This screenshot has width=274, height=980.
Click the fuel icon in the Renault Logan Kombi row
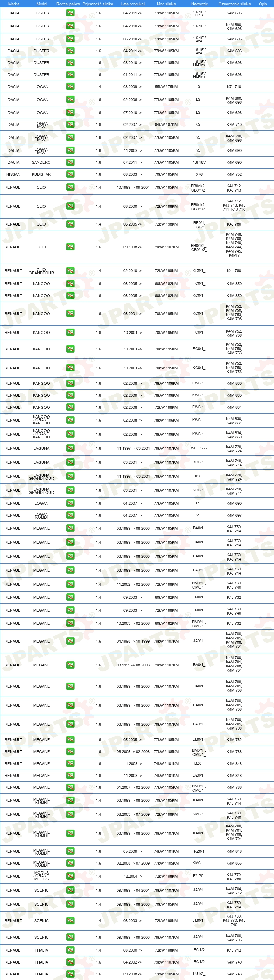tap(70, 515)
